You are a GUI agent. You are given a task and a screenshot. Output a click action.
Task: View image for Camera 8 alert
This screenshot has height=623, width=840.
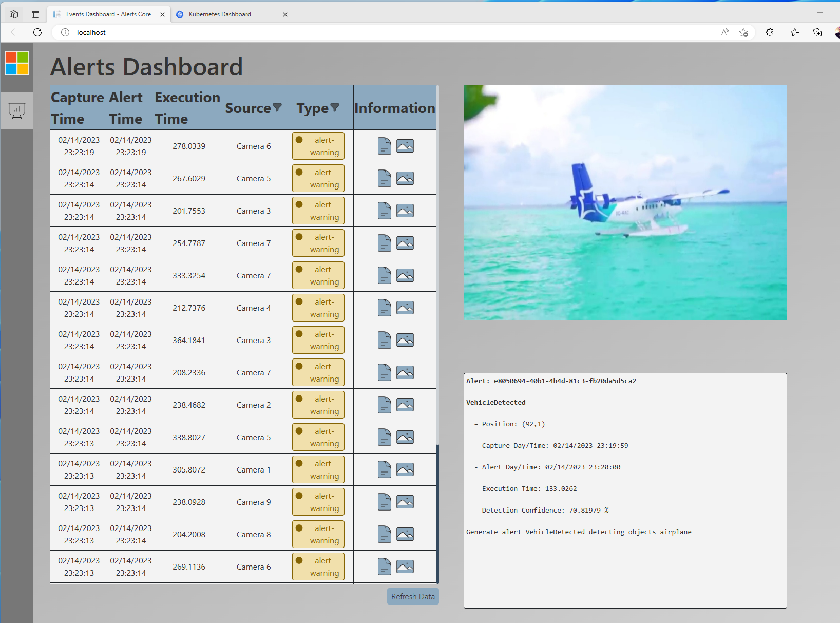pyautogui.click(x=405, y=535)
